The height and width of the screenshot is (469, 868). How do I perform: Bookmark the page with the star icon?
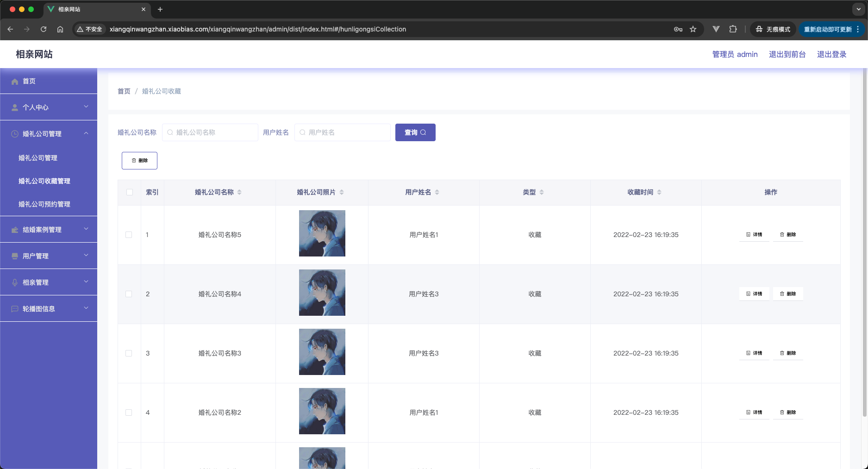point(693,29)
